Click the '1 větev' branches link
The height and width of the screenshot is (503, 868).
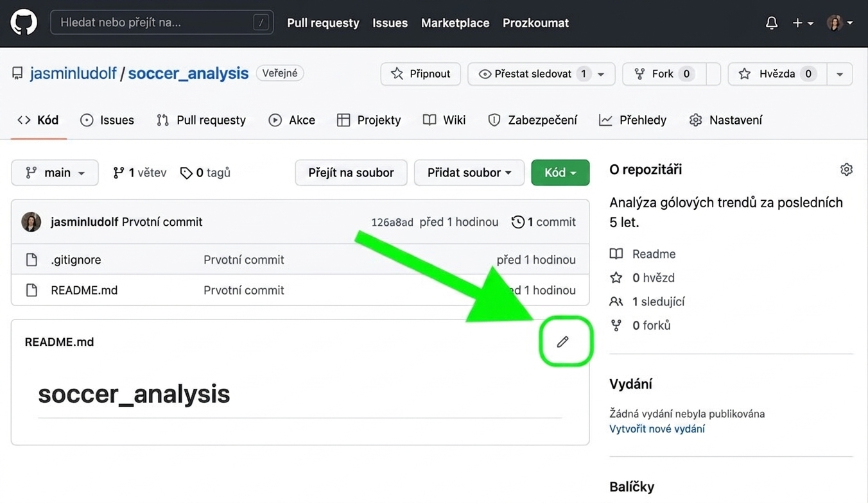tap(139, 173)
